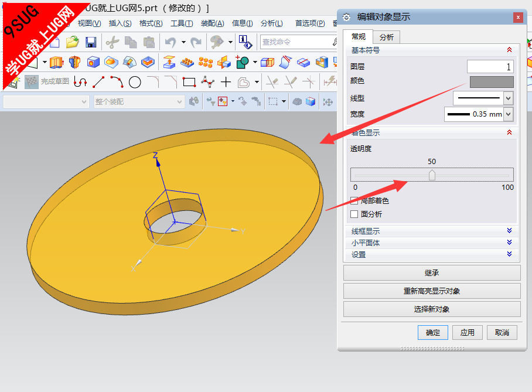Open the Edit Object Display icon's dropdown arrow
Image resolution: width=532 pixels, height=392 pixels.
(x=230, y=42)
